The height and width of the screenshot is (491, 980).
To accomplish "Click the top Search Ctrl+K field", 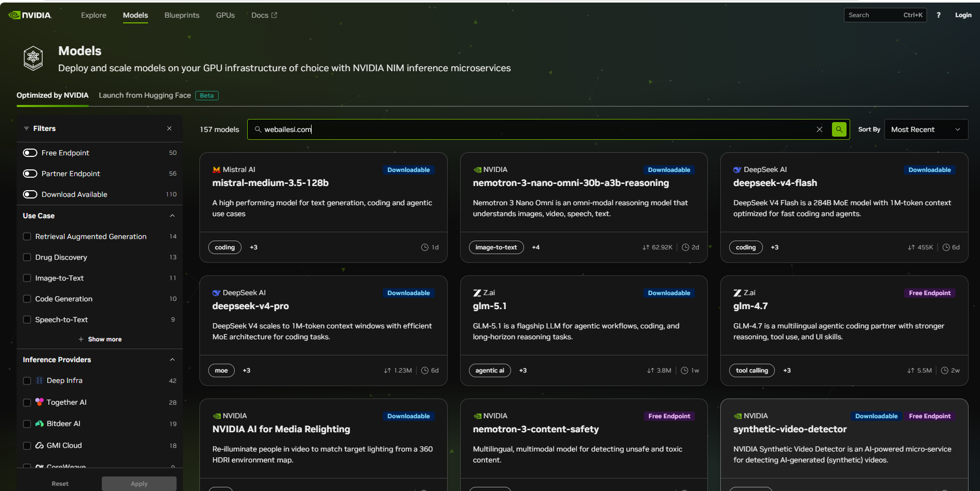I will pos(885,15).
